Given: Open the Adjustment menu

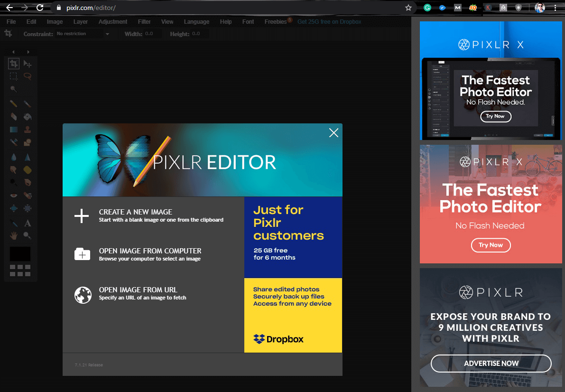Looking at the screenshot, I should (113, 21).
